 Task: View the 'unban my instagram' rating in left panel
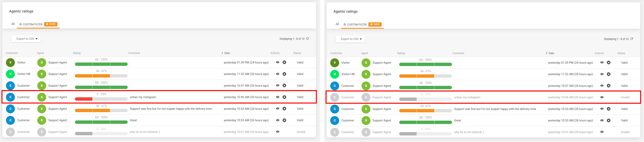point(278,97)
